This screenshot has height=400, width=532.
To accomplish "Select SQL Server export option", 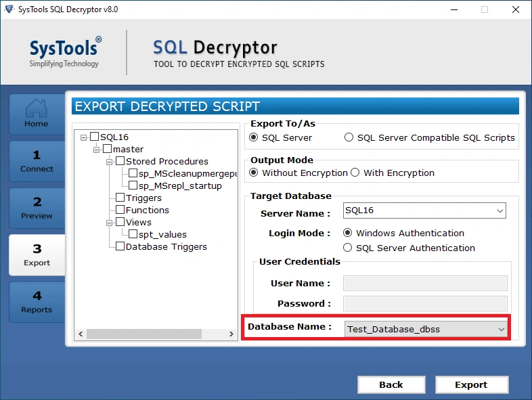I will click(253, 137).
